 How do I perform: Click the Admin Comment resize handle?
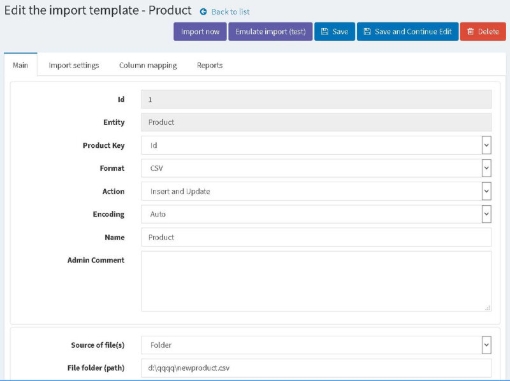pyautogui.click(x=487, y=308)
